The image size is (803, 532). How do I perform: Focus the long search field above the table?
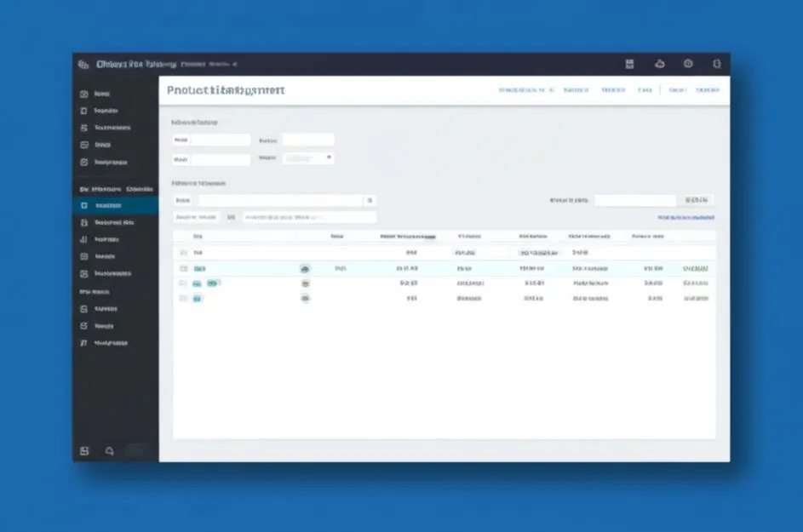point(281,200)
